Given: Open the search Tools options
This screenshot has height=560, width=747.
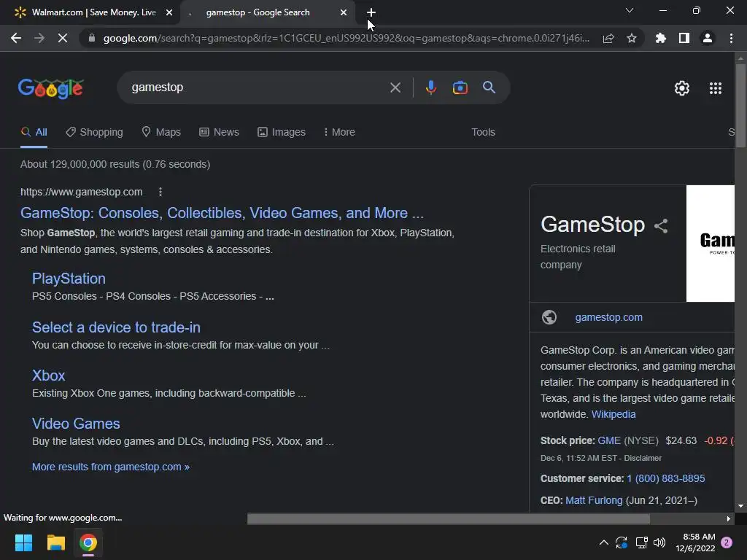Looking at the screenshot, I should coord(483,133).
